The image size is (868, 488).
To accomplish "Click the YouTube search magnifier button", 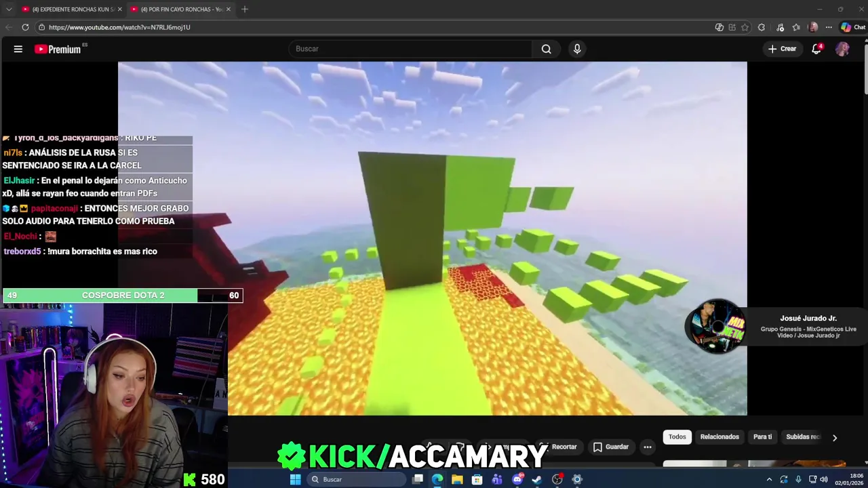I will tap(546, 49).
